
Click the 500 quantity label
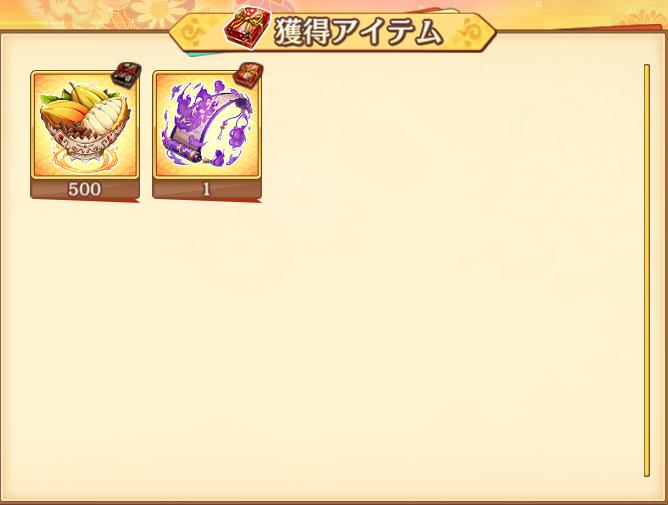(85, 189)
